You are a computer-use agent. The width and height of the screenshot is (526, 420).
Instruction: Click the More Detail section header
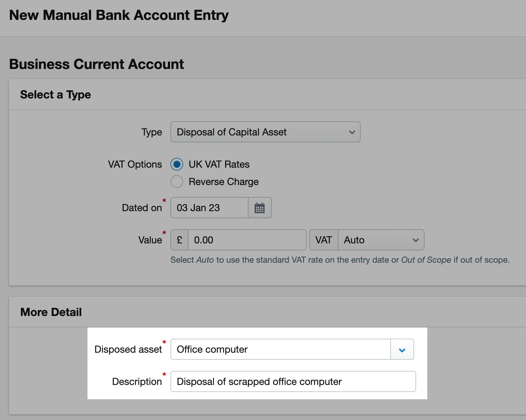[x=51, y=312]
